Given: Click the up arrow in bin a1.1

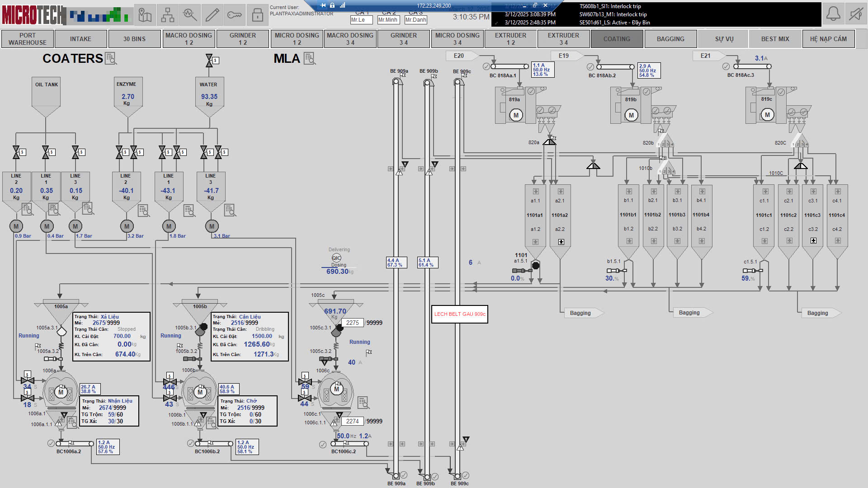Looking at the screenshot, I should pos(536,192).
